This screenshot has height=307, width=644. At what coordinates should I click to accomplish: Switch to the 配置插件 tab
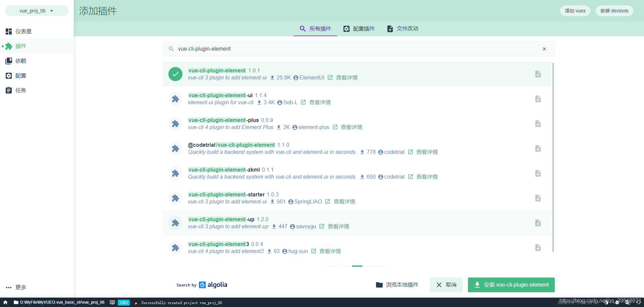click(359, 28)
